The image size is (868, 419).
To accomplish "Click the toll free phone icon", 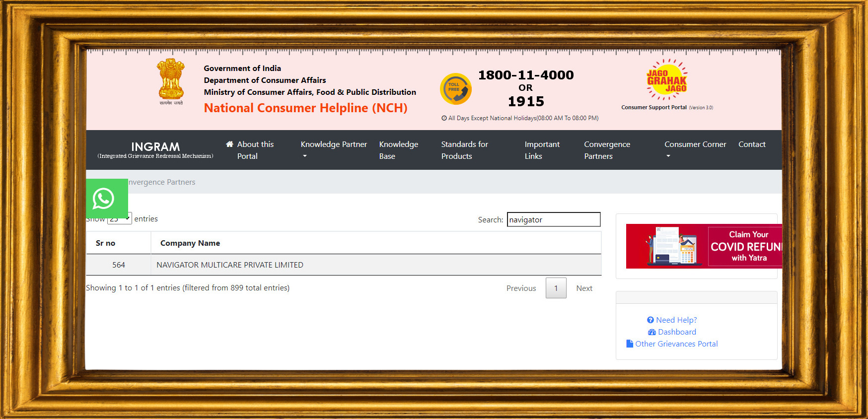I will tap(455, 89).
